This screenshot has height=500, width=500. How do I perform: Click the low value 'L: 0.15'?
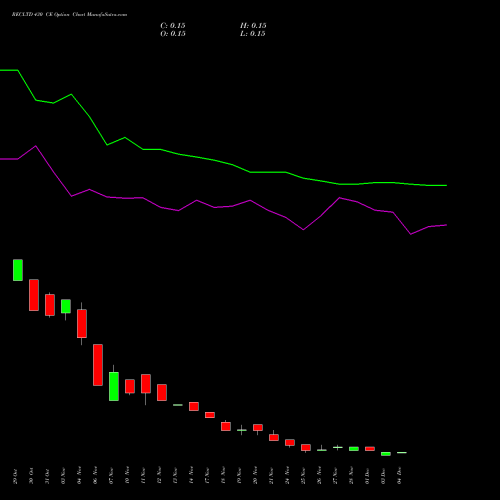253,34
